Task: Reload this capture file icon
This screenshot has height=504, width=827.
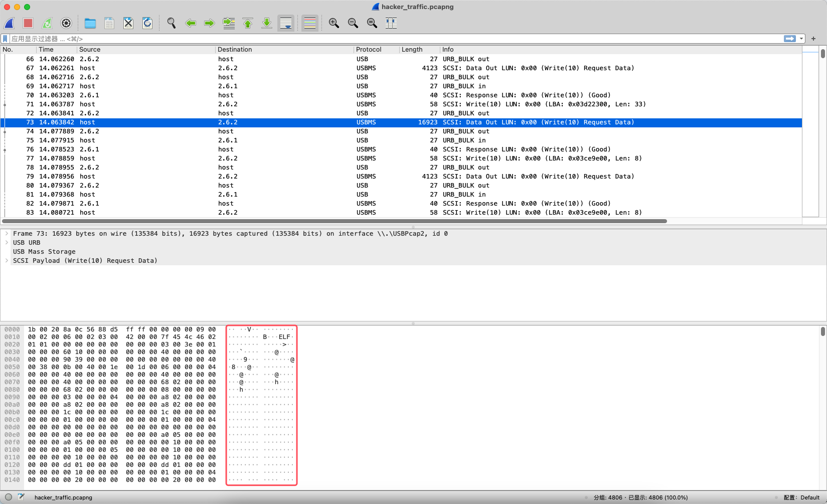Action: (x=147, y=23)
